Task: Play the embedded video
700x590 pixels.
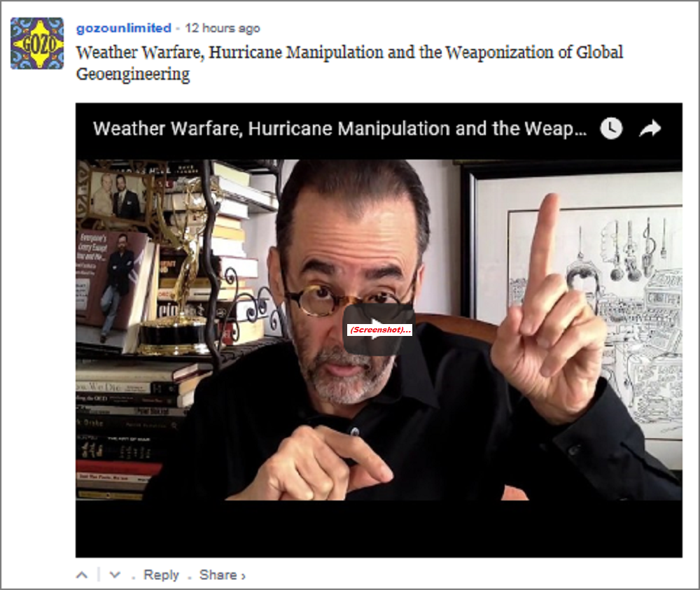Action: coord(379,330)
